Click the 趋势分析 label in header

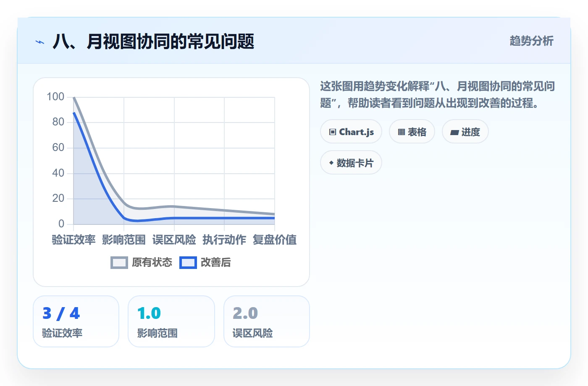pyautogui.click(x=531, y=41)
